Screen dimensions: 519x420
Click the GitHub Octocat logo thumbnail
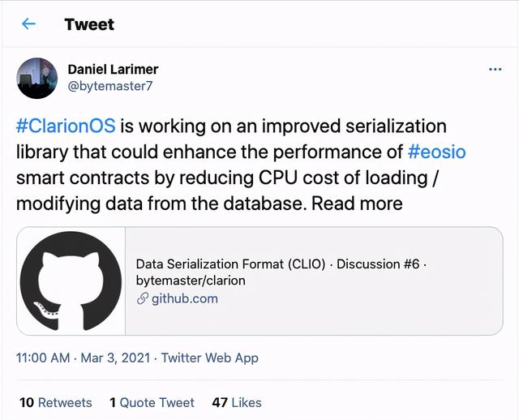pyautogui.click(x=71, y=281)
